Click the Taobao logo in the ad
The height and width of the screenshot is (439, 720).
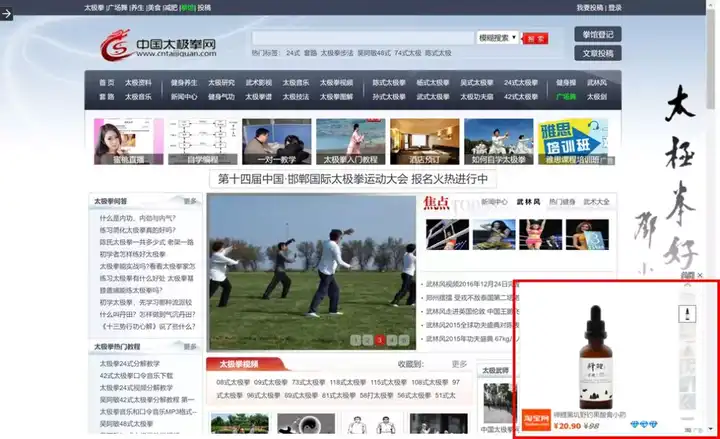click(x=536, y=419)
